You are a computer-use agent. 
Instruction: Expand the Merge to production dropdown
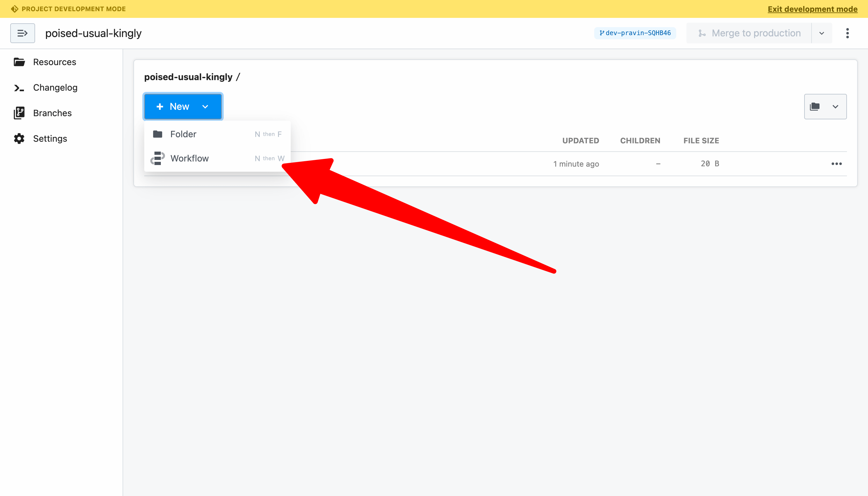click(821, 33)
